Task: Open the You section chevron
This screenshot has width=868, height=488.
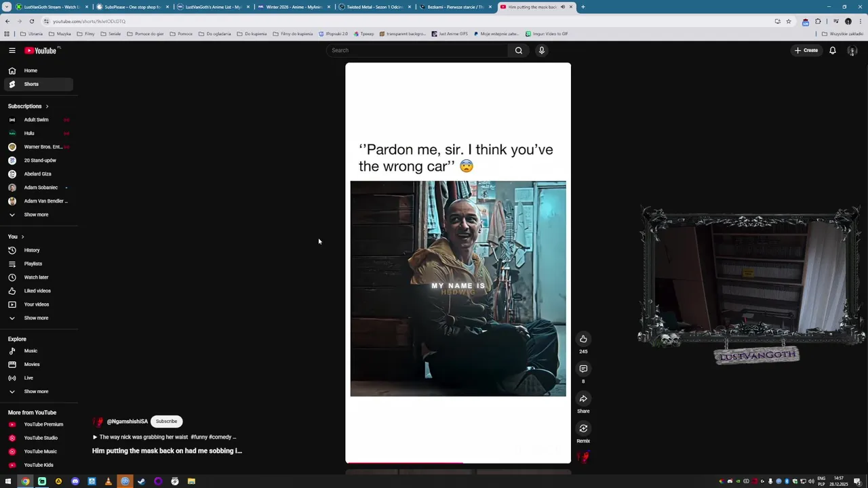Action: (x=22, y=237)
